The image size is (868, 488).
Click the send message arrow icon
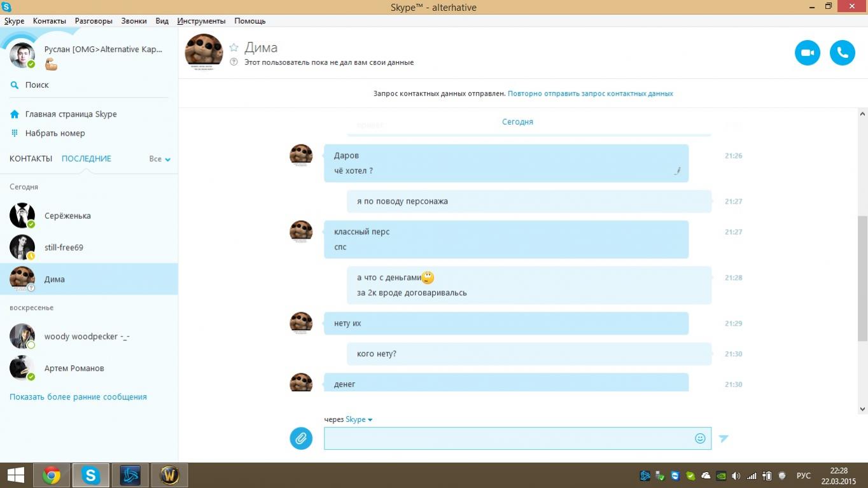[724, 438]
